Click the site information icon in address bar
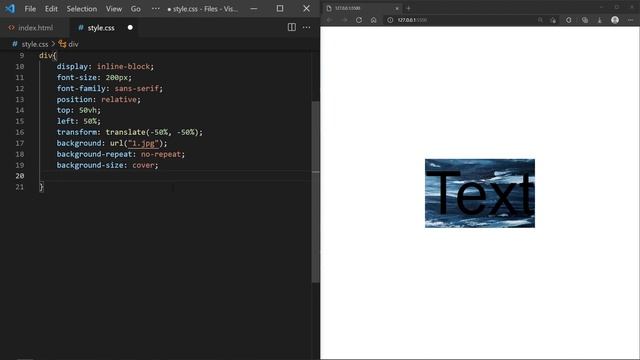Image resolution: width=640 pixels, height=360 pixels. (x=390, y=20)
